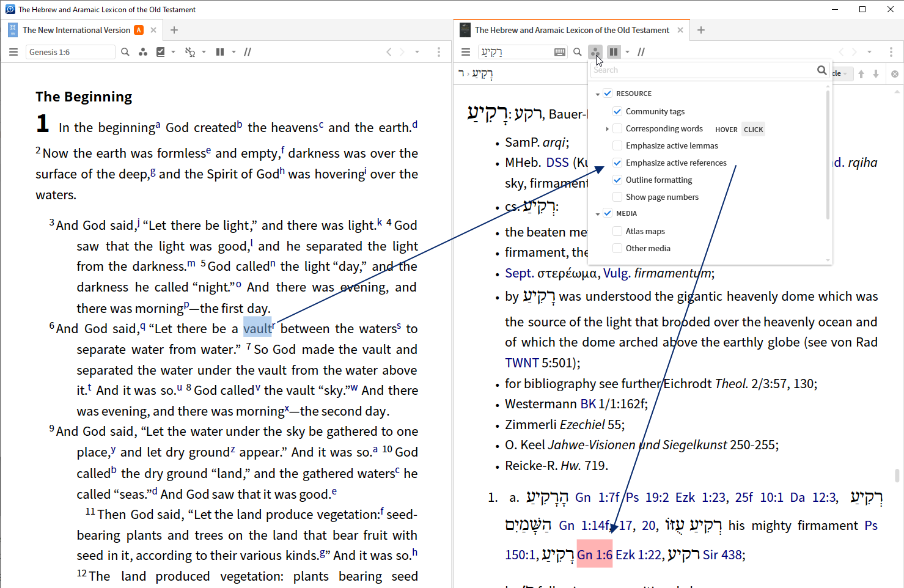Screen dimensions: 904x588
Task: Open Lexicon panel history dropdown arrow
Action: (870, 52)
